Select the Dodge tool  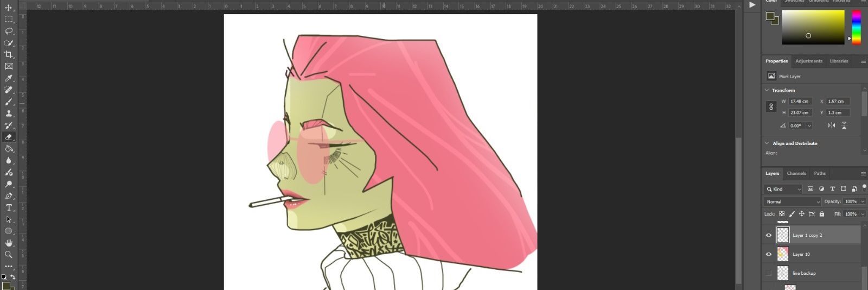(x=9, y=172)
